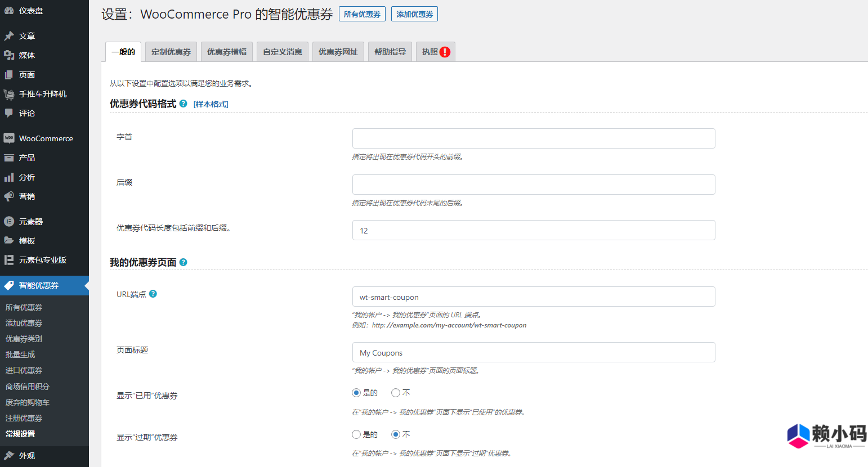The width and height of the screenshot is (868, 467).
Task: Select 是的 for showing used coupons
Action: pyautogui.click(x=356, y=393)
